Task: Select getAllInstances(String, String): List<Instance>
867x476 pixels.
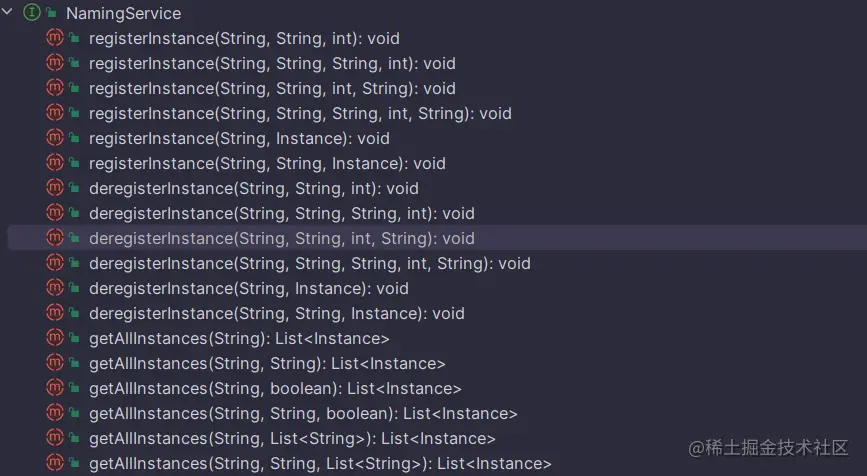Action: (x=267, y=364)
